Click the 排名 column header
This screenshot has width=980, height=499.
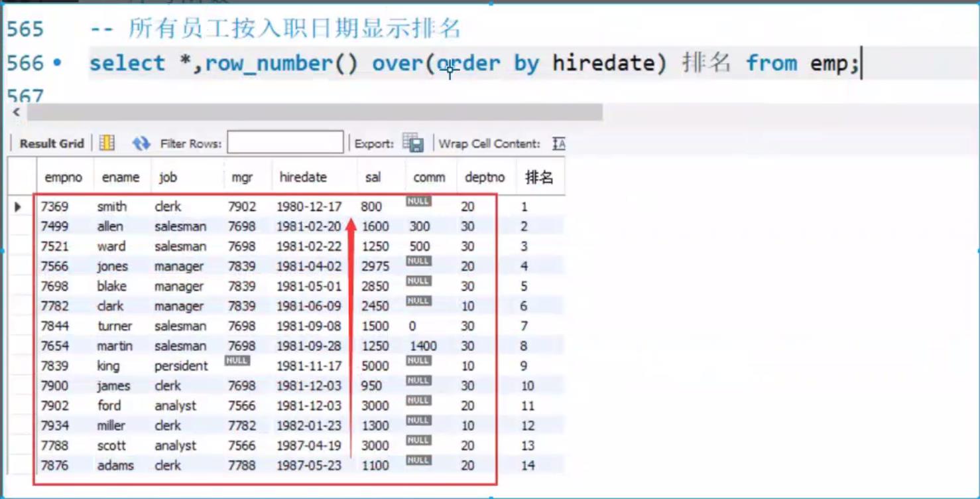point(538,177)
